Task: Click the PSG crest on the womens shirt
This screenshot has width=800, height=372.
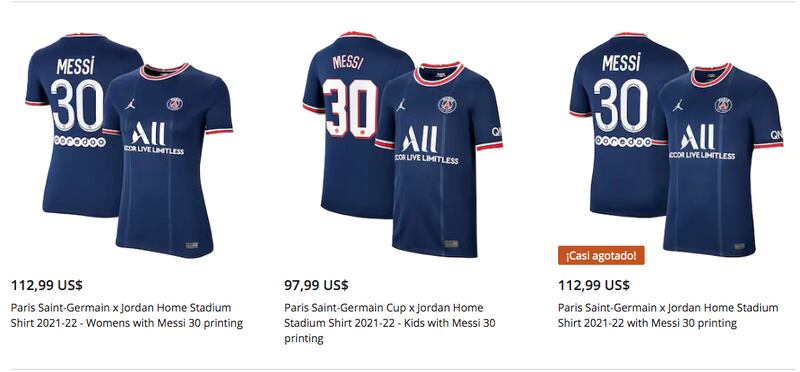Action: (x=174, y=104)
